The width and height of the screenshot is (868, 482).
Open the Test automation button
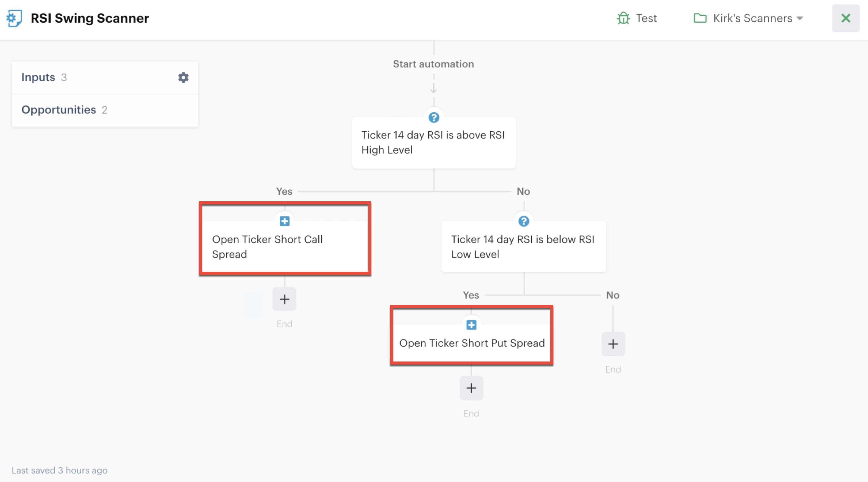(x=637, y=18)
